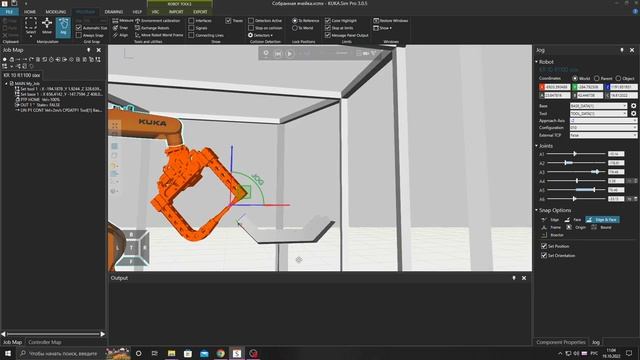Screen dimensions: 640x360
Task: Switch to the MODELING ribbon tab
Action: coord(56,12)
